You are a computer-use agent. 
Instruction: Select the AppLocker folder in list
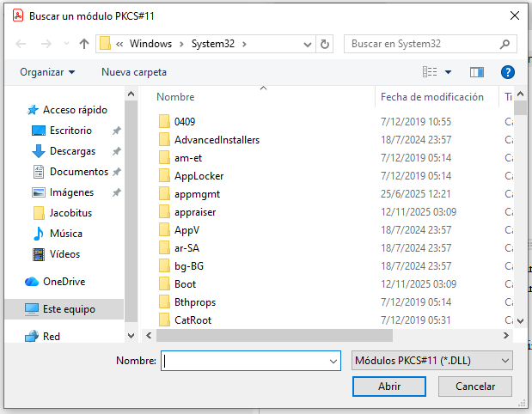[199, 175]
